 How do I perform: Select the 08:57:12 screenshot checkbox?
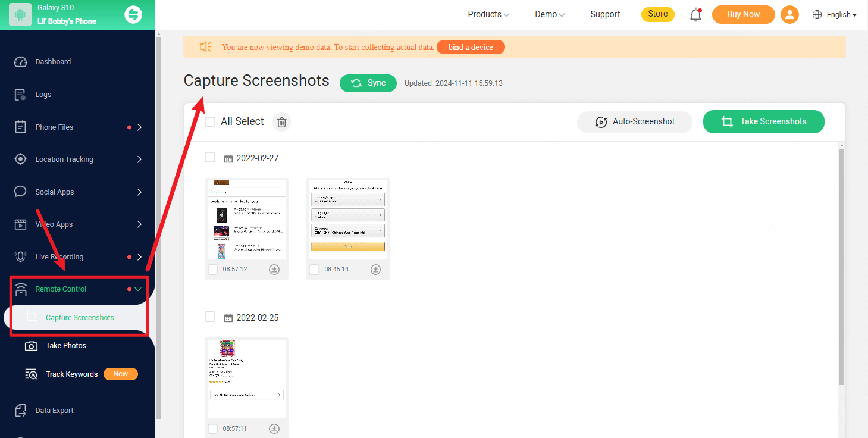(x=212, y=269)
